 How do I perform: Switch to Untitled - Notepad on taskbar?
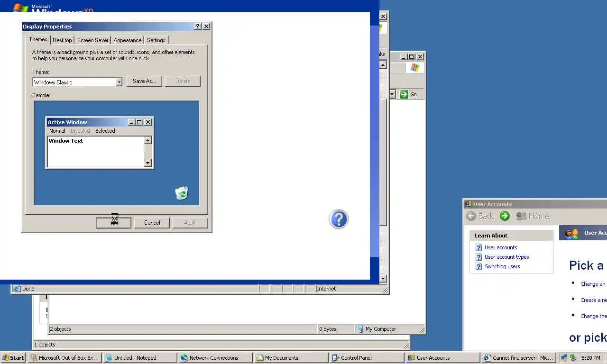[x=140, y=358]
